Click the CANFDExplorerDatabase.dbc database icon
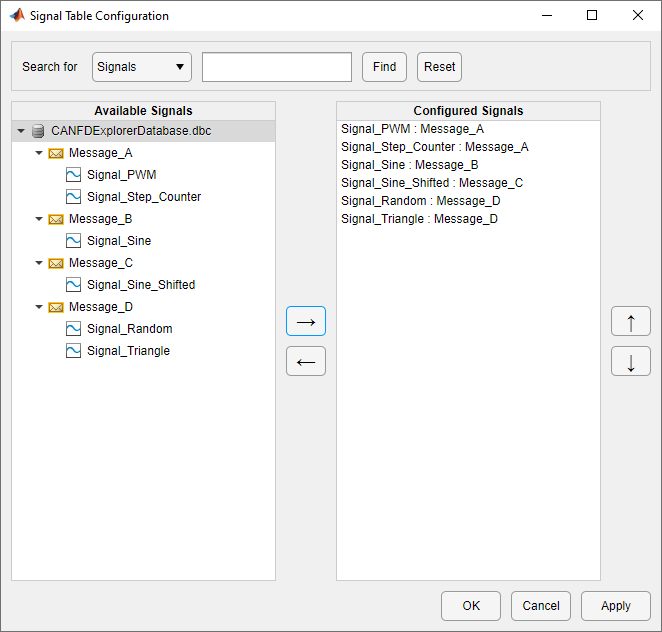The height and width of the screenshot is (632, 662). pos(38,131)
